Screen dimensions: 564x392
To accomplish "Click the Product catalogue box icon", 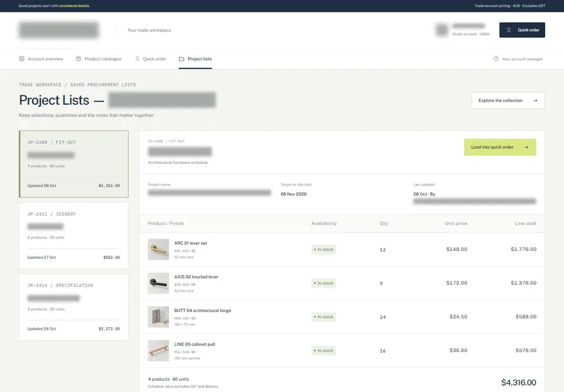I will click(x=78, y=59).
